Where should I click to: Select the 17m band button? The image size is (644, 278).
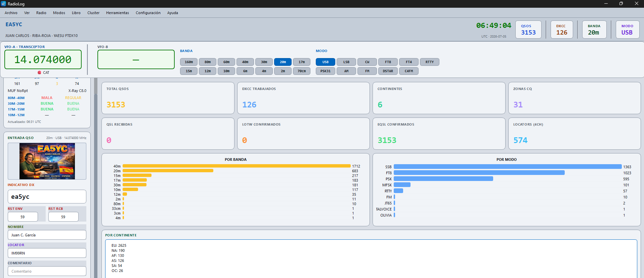click(x=302, y=62)
